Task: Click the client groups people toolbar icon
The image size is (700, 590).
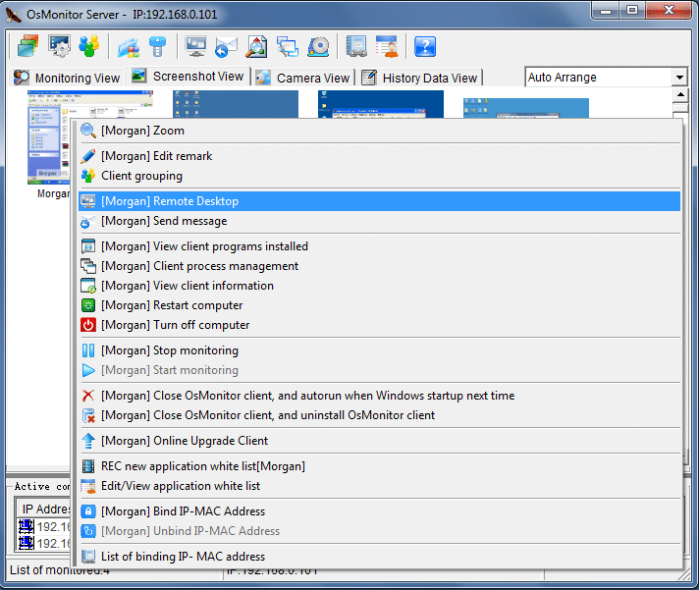Action: pyautogui.click(x=88, y=46)
